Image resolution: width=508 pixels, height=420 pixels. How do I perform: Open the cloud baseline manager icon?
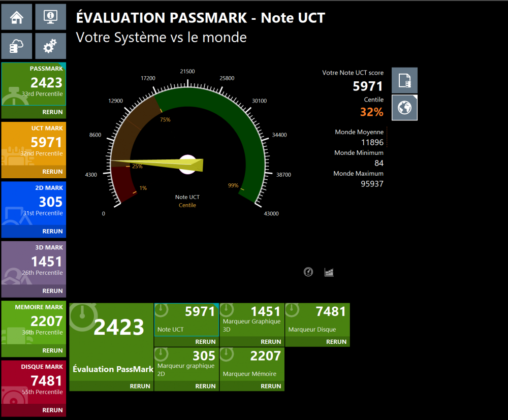point(17,46)
